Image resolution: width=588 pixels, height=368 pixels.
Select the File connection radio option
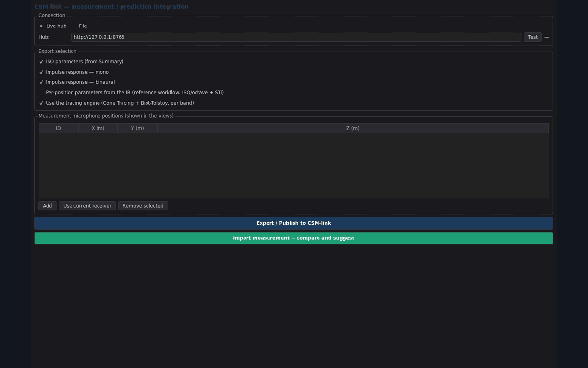(79, 26)
